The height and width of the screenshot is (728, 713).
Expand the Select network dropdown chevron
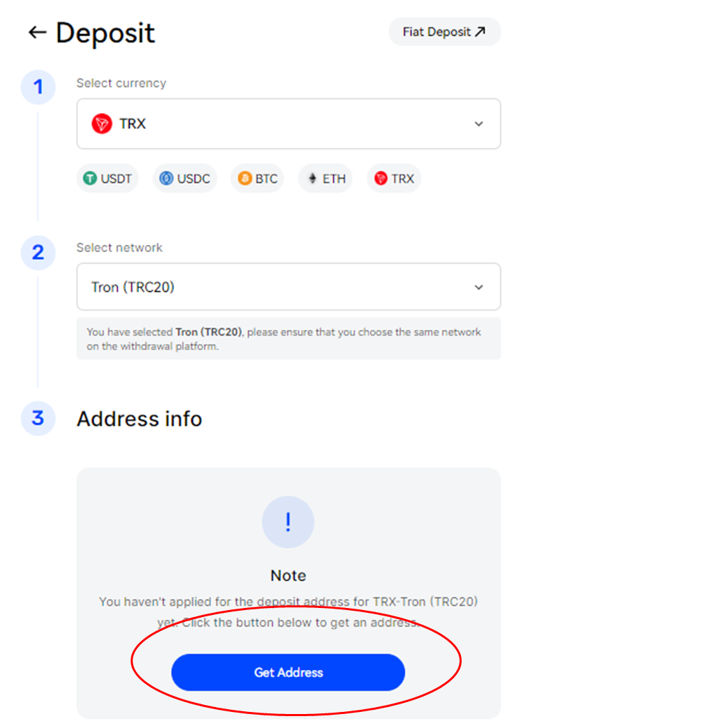point(478,288)
